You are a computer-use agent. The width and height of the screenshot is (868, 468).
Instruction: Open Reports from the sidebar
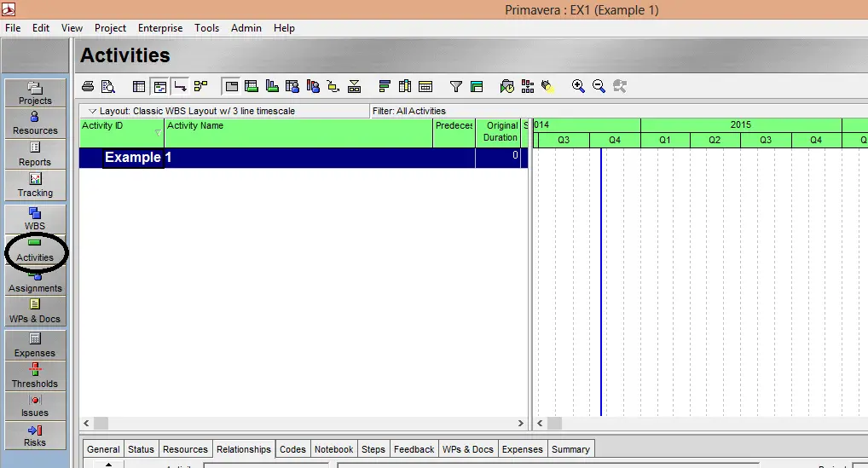[x=35, y=154]
